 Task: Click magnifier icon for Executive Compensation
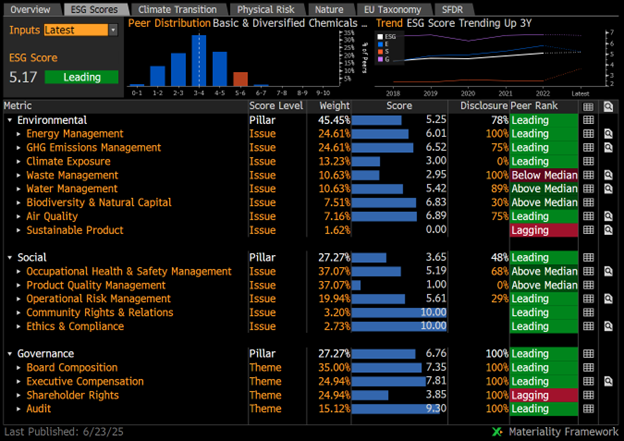pos(607,381)
